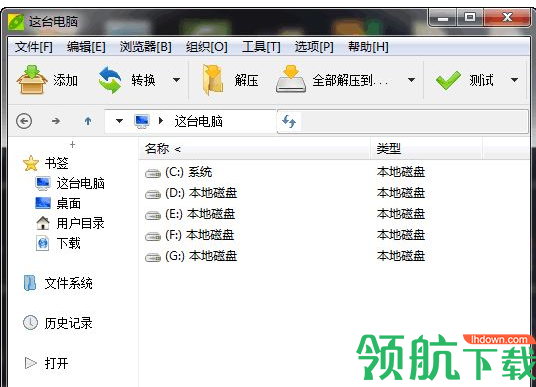Image resolution: width=536 pixels, height=387 pixels.
Task: Select 用户目录 in the sidebar
Action: pos(70,223)
